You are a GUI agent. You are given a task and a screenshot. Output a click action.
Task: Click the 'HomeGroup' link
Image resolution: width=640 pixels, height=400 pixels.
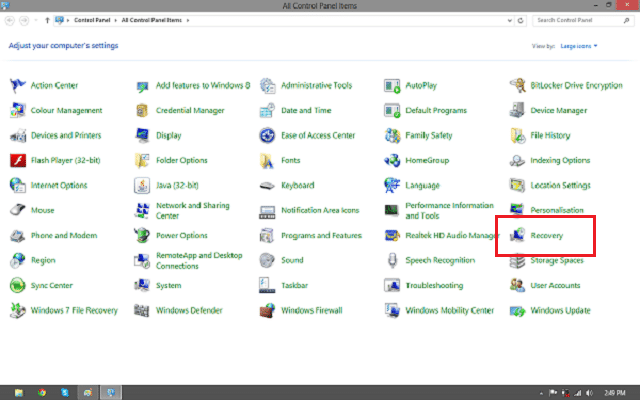[427, 160]
